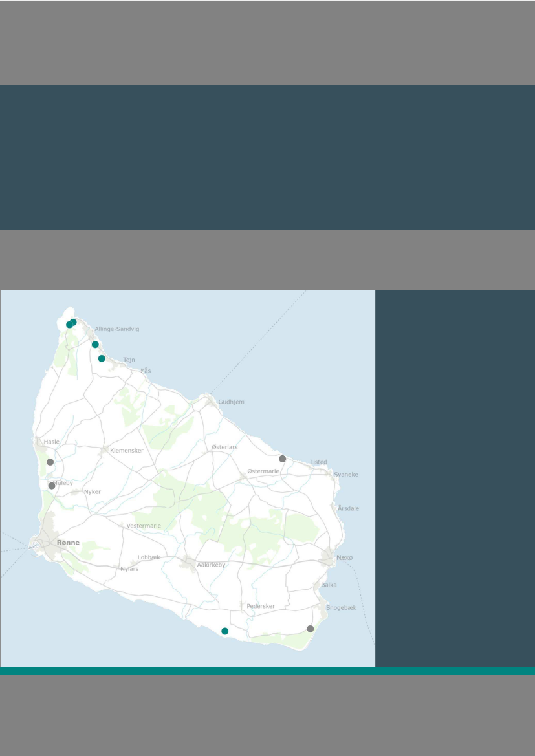This screenshot has height=756, width=535.
Task: Click the Nylars place label
Action: 129,569
